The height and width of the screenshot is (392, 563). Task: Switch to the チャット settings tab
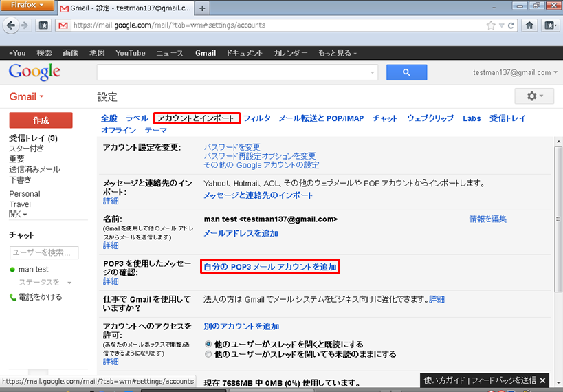pos(385,118)
